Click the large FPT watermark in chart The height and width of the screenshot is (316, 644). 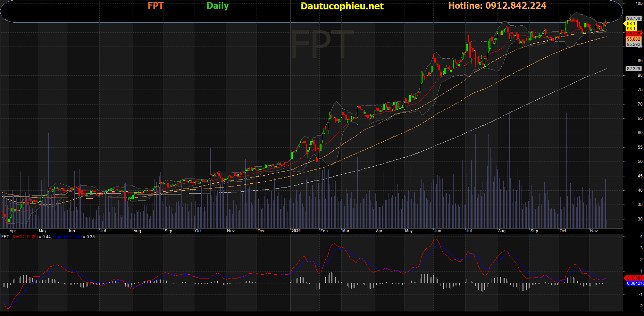[322, 44]
